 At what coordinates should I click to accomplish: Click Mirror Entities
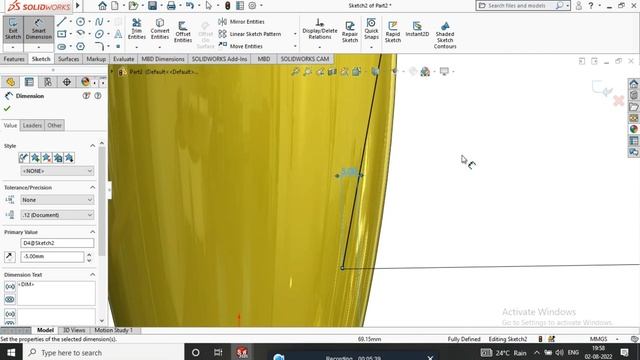tap(242, 22)
